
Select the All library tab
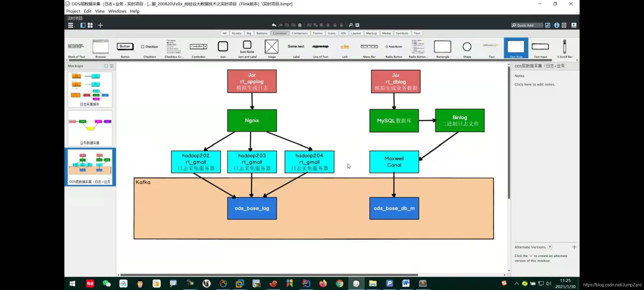click(225, 33)
